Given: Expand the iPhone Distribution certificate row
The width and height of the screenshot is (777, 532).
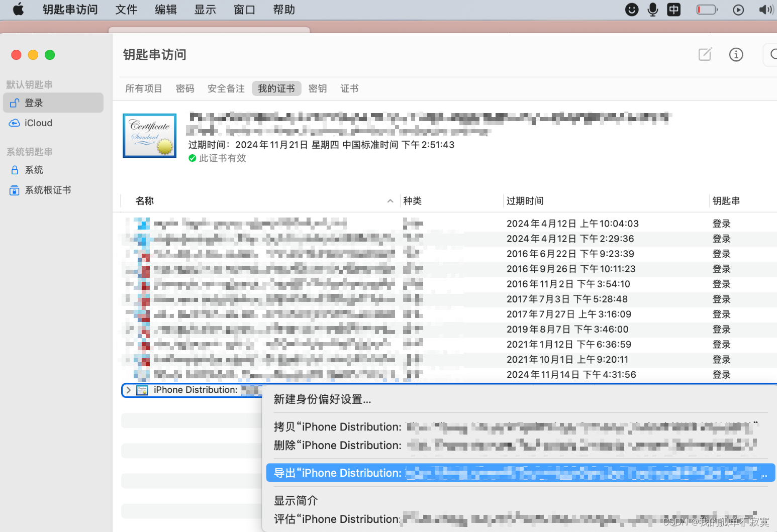Looking at the screenshot, I should coord(129,390).
